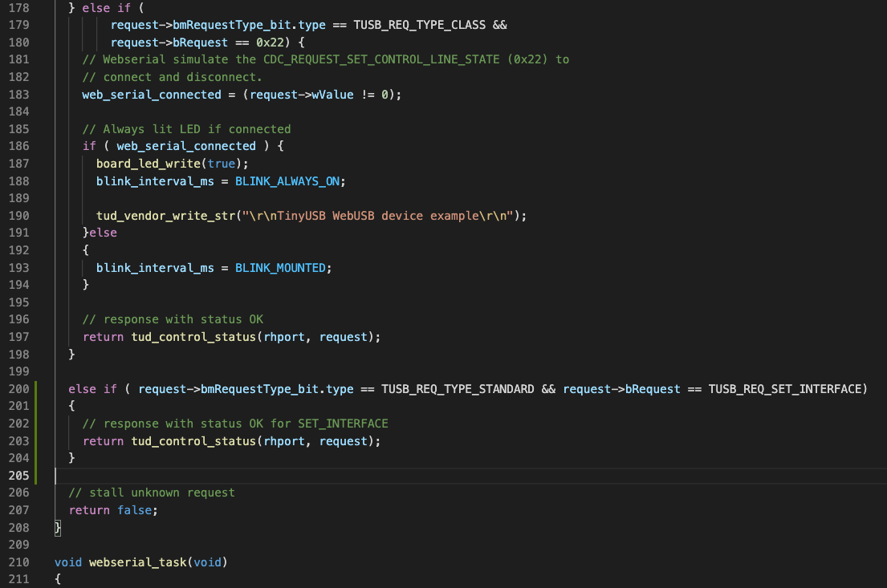This screenshot has height=588, width=887.
Task: Select line number 205
Action: click(x=18, y=475)
